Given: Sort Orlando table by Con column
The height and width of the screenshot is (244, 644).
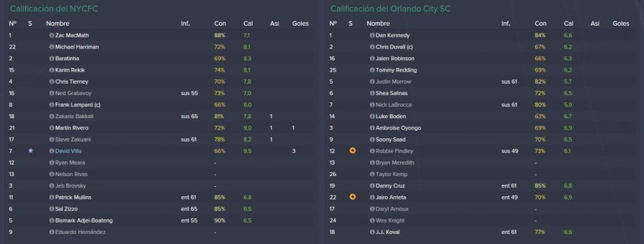Looking at the screenshot, I should coord(540,24).
